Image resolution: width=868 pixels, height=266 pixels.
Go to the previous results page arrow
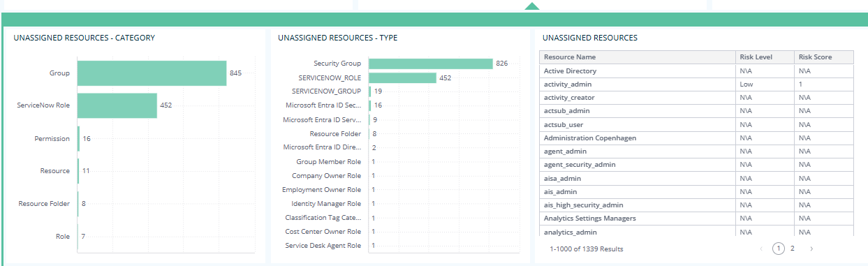(760, 249)
